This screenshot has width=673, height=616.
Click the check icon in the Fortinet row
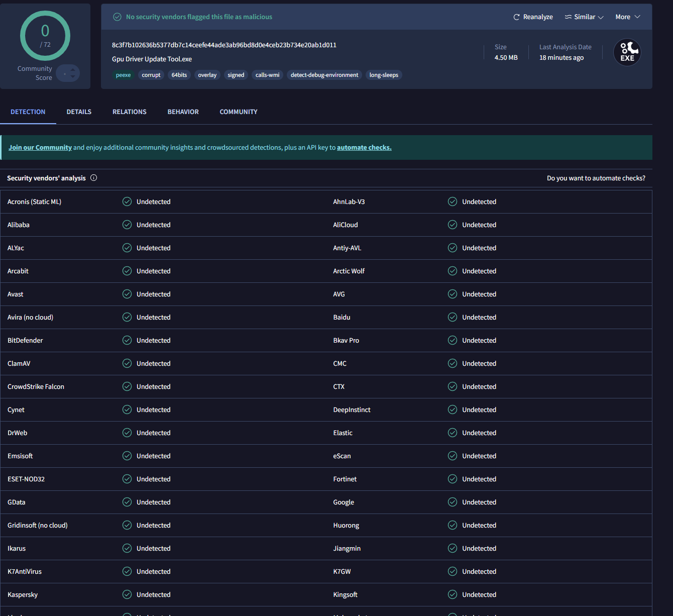click(453, 479)
